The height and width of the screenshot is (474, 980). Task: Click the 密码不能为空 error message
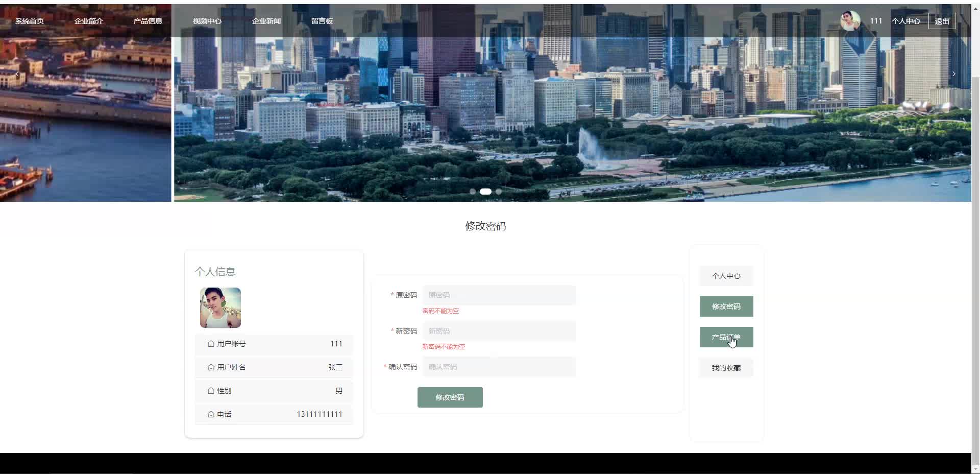tap(440, 311)
